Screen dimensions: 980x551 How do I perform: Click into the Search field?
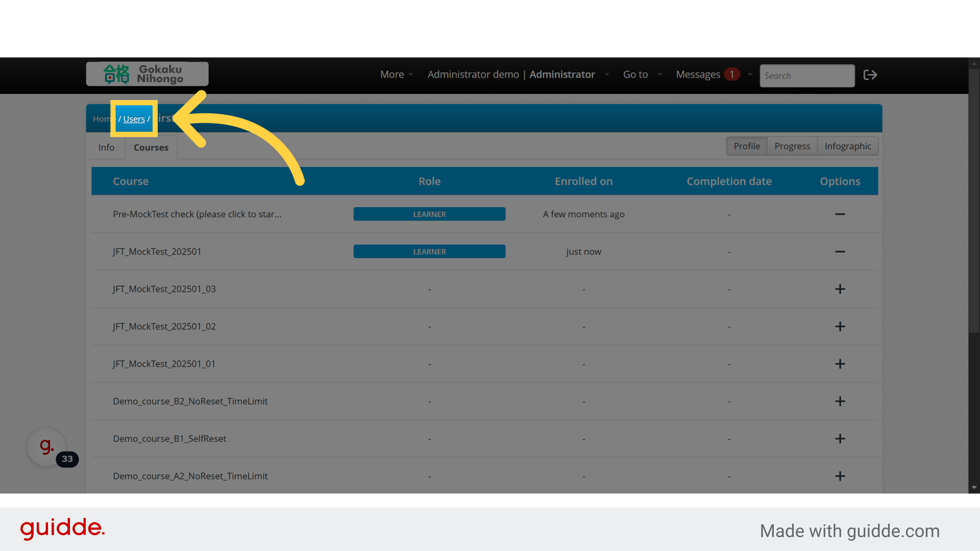[x=806, y=76]
